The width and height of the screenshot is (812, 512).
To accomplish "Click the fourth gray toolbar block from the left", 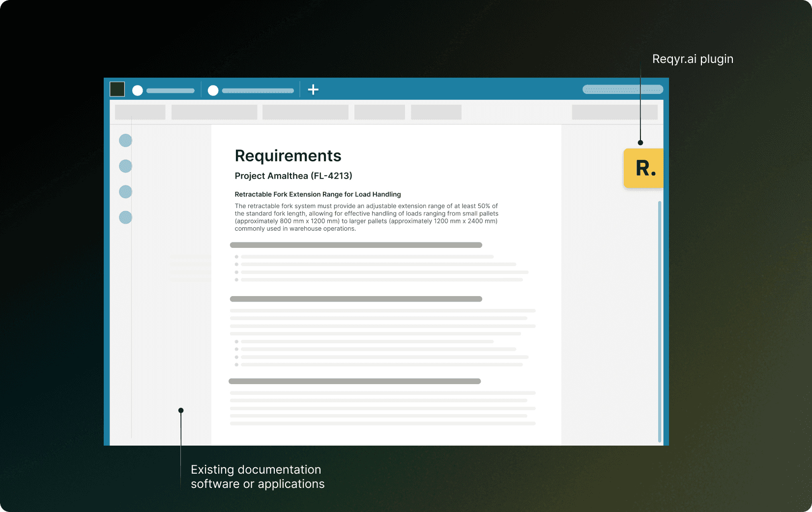I will pos(379,112).
